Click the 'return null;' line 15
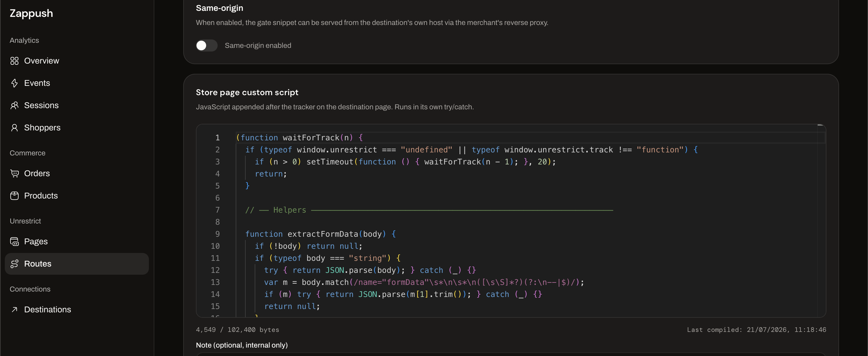The image size is (868, 356). pyautogui.click(x=292, y=307)
